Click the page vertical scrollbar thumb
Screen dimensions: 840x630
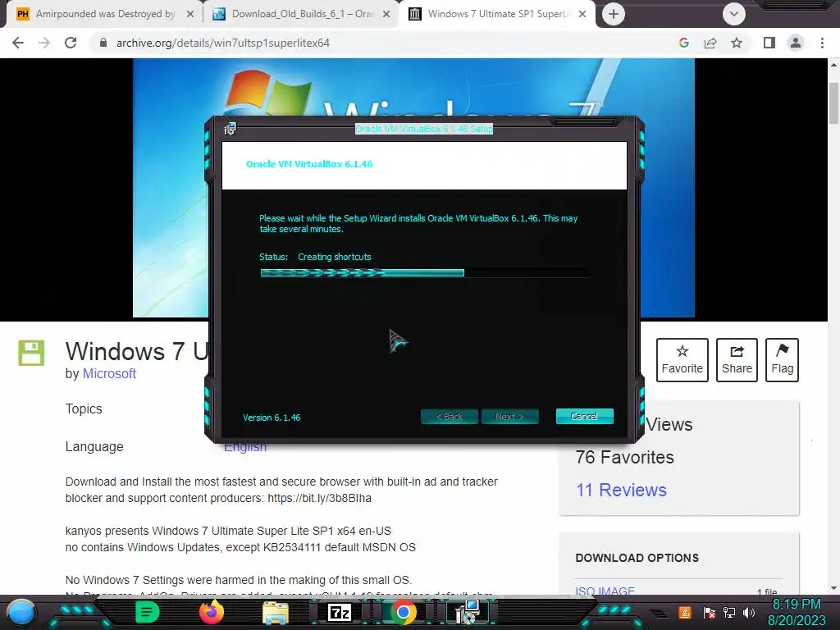click(833, 103)
